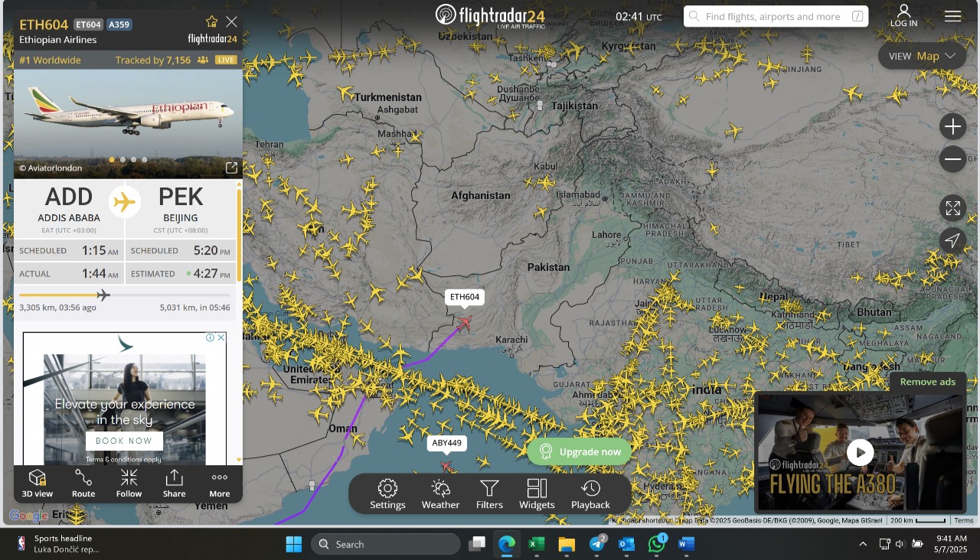This screenshot has width=980, height=560.
Task: Click the ET604 flight number badge
Action: [x=87, y=24]
